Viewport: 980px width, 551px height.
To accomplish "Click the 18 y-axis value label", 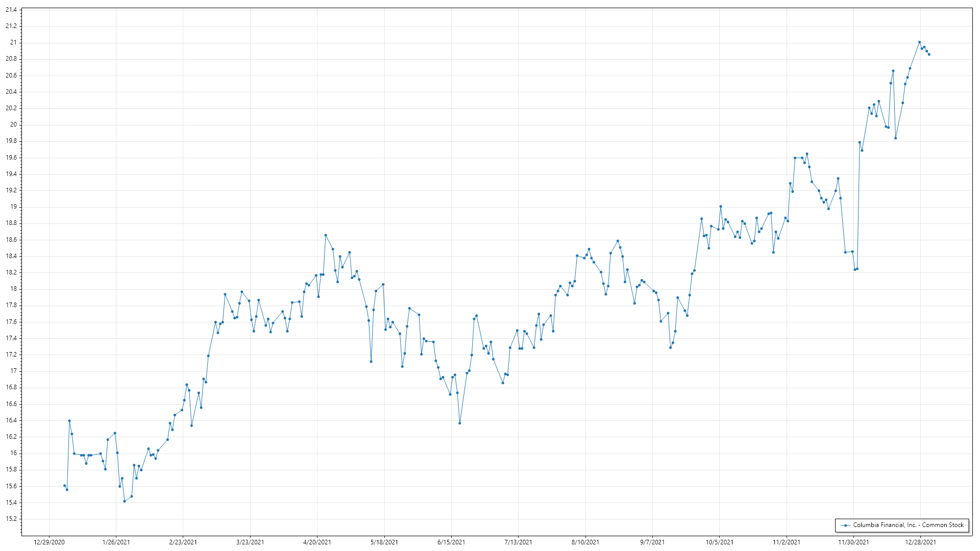I will click(14, 289).
